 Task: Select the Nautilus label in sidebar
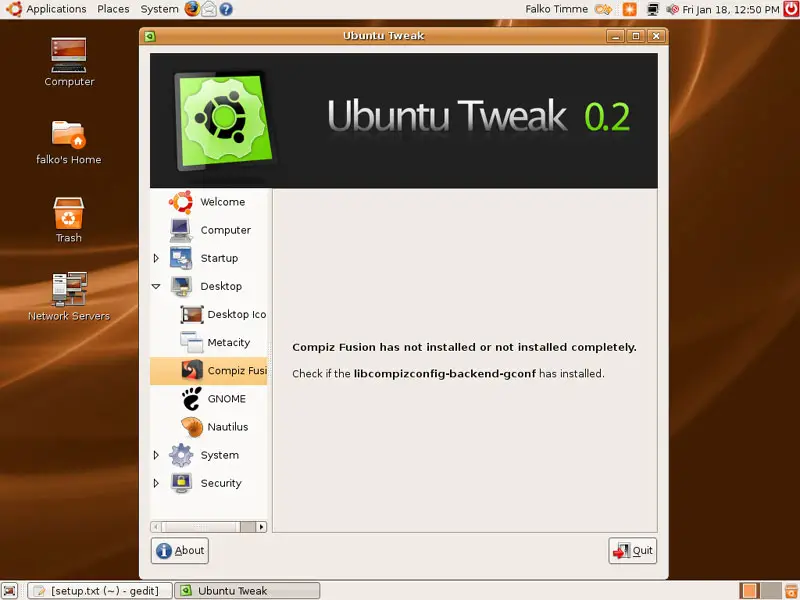tap(228, 427)
